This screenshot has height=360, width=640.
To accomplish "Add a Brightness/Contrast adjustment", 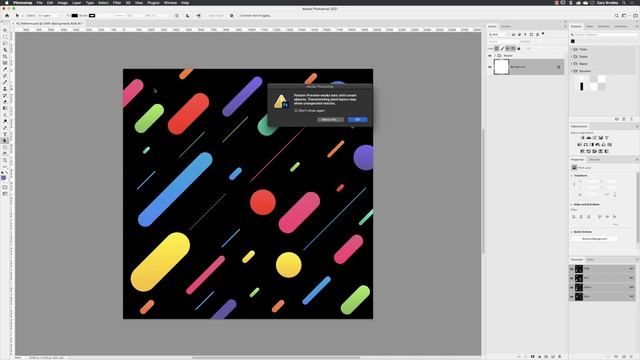I will (x=582, y=138).
